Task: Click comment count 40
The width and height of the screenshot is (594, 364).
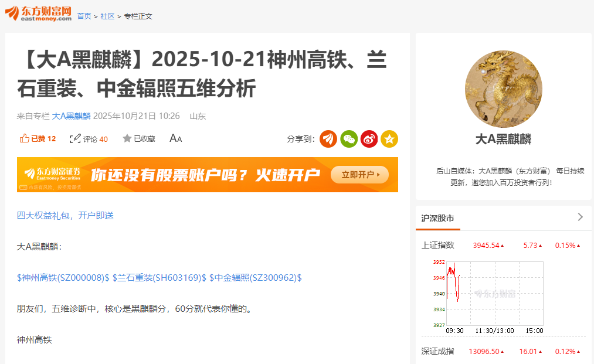Action: 103,139
